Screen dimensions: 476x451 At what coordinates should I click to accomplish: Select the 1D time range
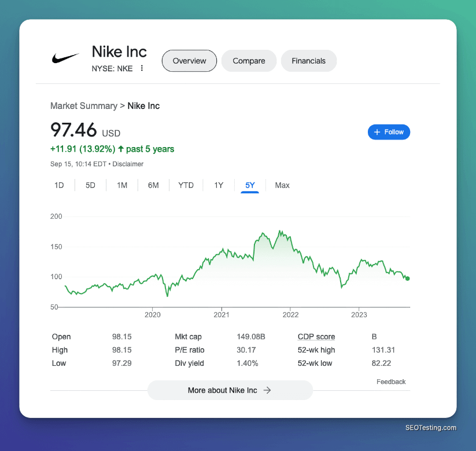(x=59, y=185)
